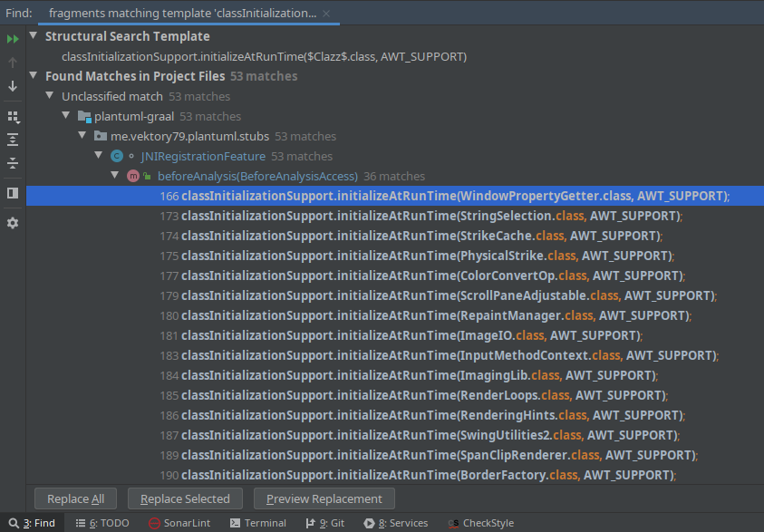Click the plantuml-graal module folder icon
The image size is (764, 532).
point(85,116)
